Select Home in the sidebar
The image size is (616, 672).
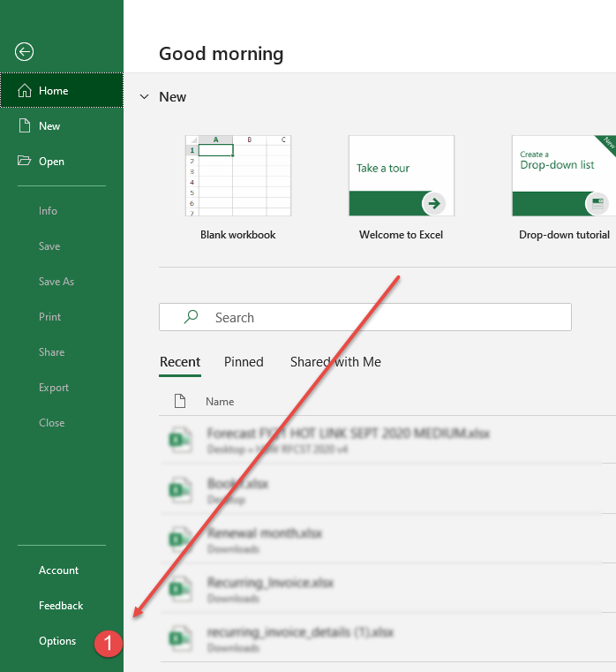62,90
